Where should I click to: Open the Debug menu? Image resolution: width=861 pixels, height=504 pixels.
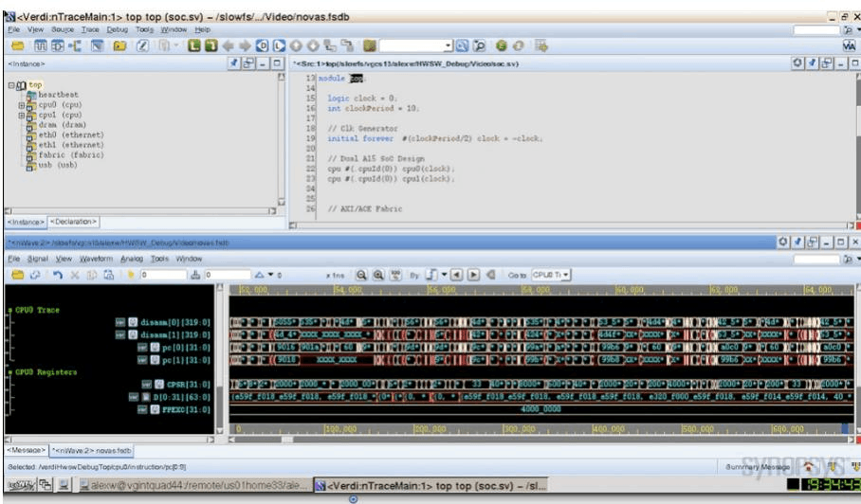tap(117, 29)
